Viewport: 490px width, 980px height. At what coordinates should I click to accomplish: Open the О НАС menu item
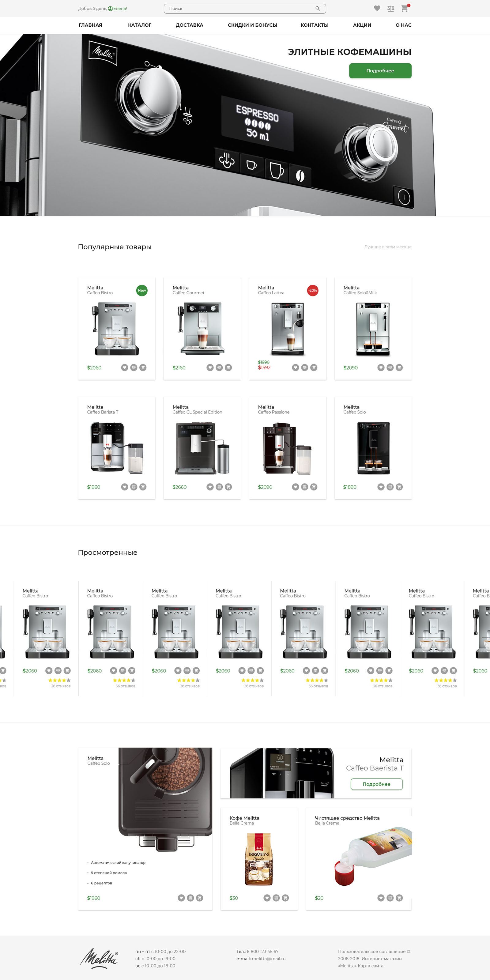[404, 25]
